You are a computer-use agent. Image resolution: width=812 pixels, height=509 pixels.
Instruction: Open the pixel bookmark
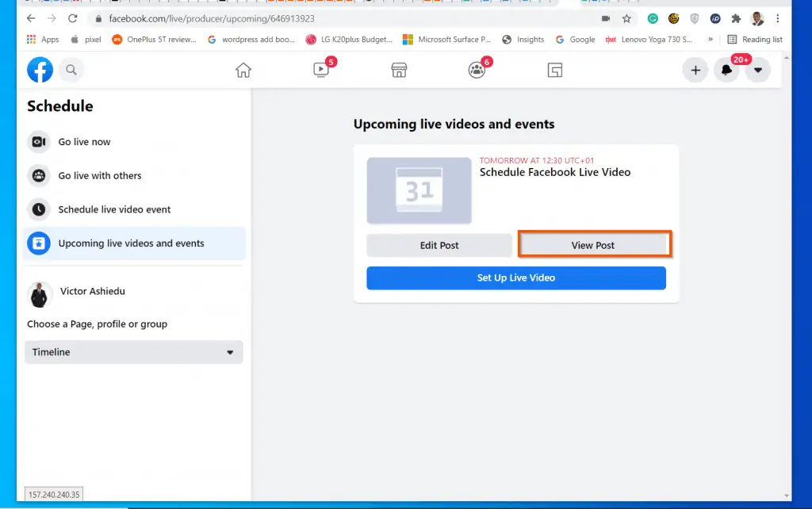point(86,40)
